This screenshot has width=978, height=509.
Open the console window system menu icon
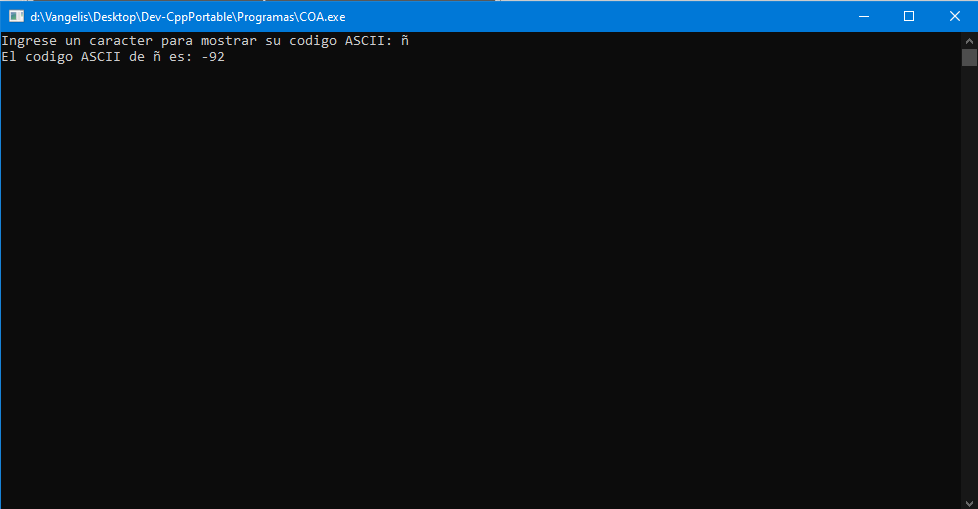(x=16, y=16)
